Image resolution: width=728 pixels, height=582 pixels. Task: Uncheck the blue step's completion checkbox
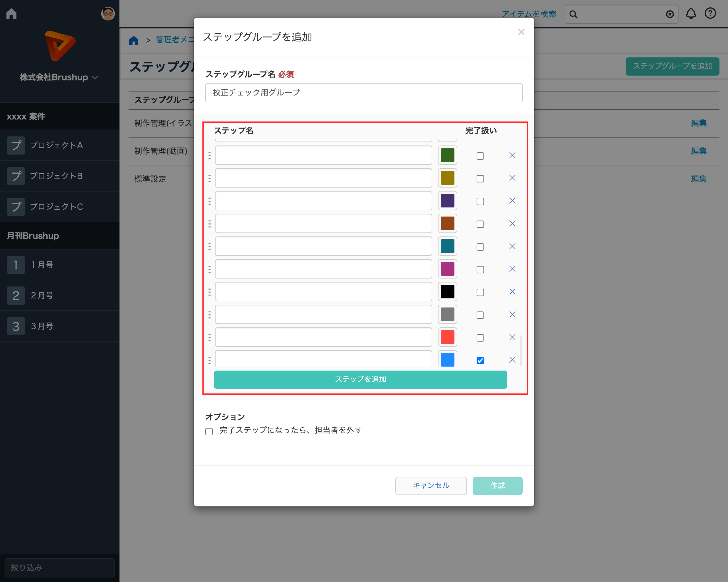tap(480, 360)
